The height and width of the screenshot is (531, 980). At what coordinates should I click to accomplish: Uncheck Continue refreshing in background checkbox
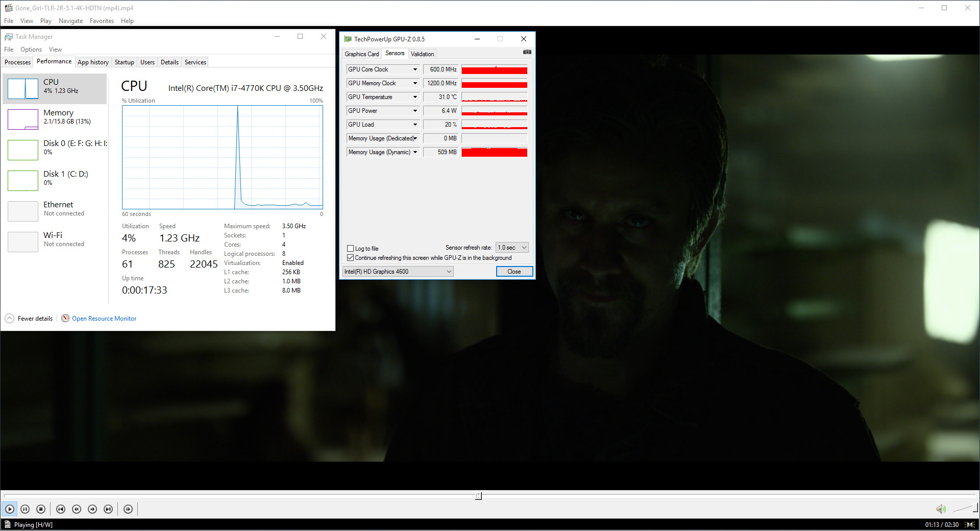click(350, 258)
